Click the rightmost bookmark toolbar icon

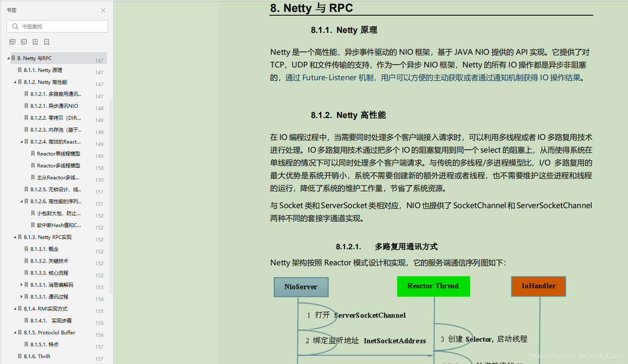tap(47, 42)
